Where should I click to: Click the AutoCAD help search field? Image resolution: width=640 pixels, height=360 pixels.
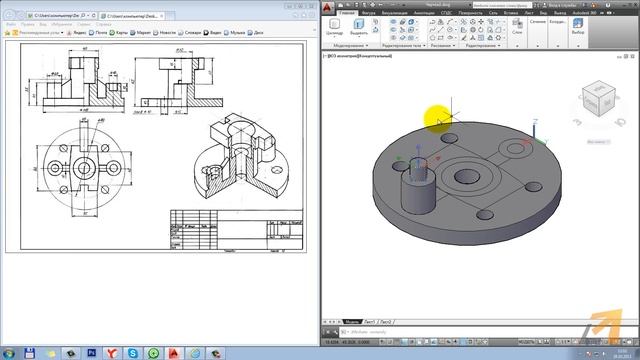click(x=502, y=5)
